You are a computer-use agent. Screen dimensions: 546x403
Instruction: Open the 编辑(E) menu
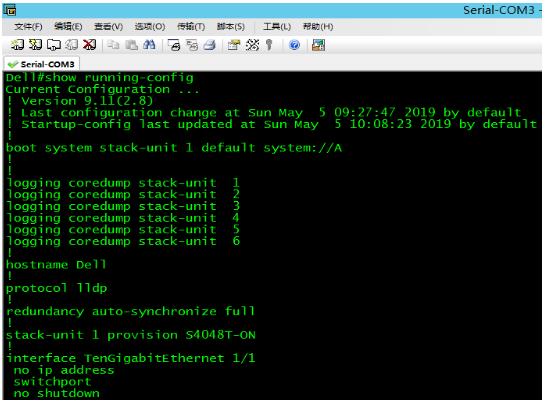(x=68, y=26)
